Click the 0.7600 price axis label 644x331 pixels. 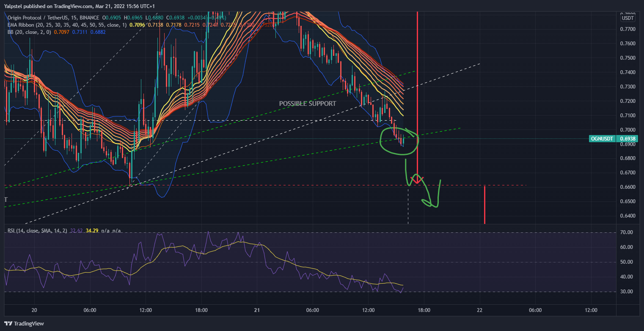tap(627, 44)
